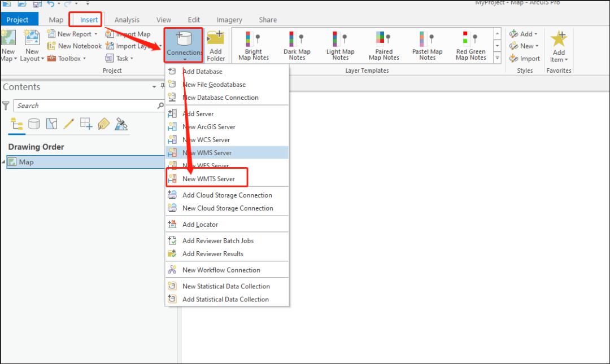Screen dimensions: 610x364
Task: Select List By Editing pencil icon
Action: [69, 124]
